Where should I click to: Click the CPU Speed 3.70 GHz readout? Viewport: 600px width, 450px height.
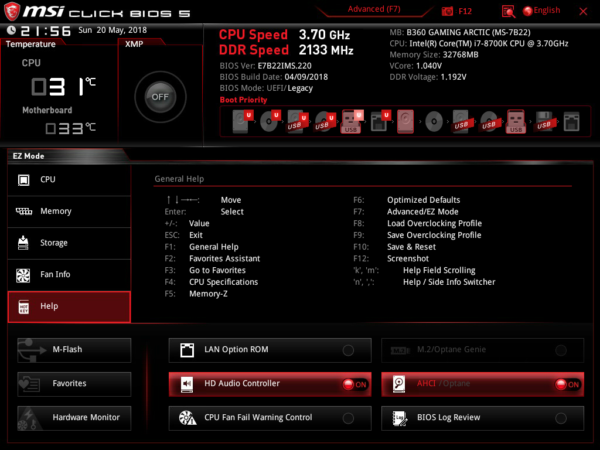click(x=284, y=35)
